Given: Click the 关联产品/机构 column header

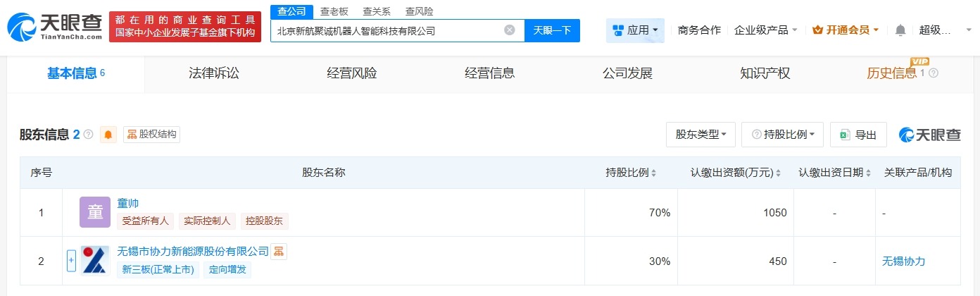Looking at the screenshot, I should [x=918, y=173].
